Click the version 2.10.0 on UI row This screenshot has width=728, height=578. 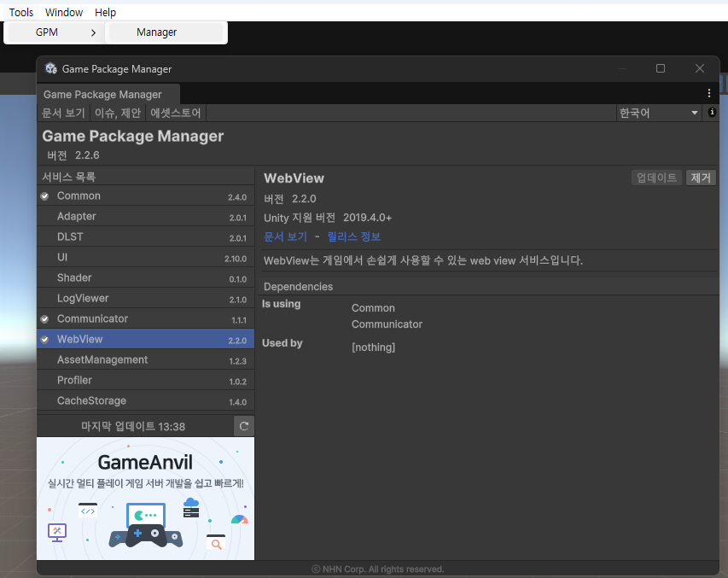click(236, 259)
